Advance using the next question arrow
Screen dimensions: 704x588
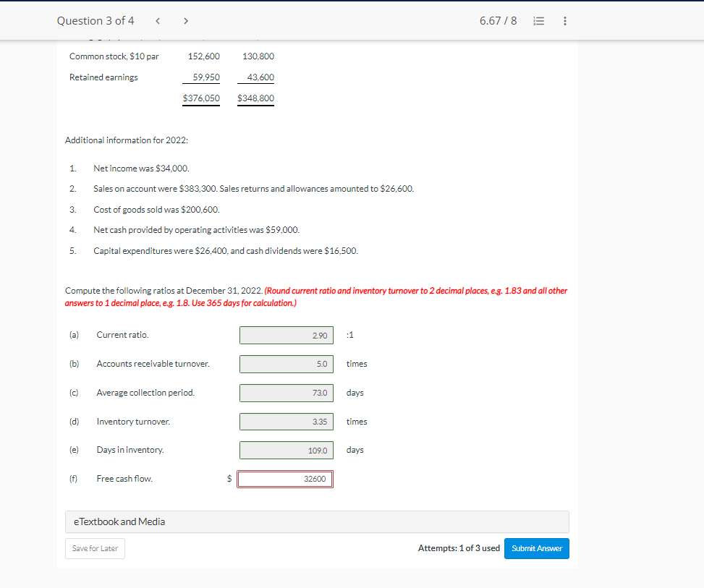186,20
